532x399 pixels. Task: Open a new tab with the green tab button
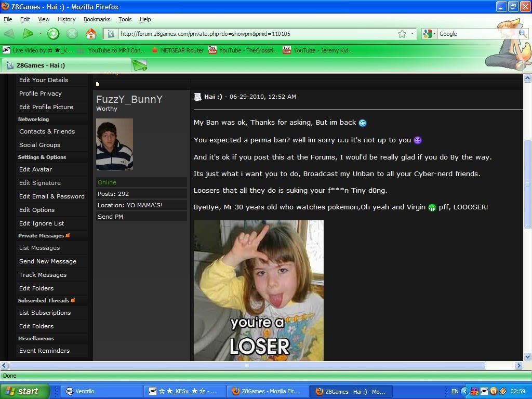pos(140,65)
